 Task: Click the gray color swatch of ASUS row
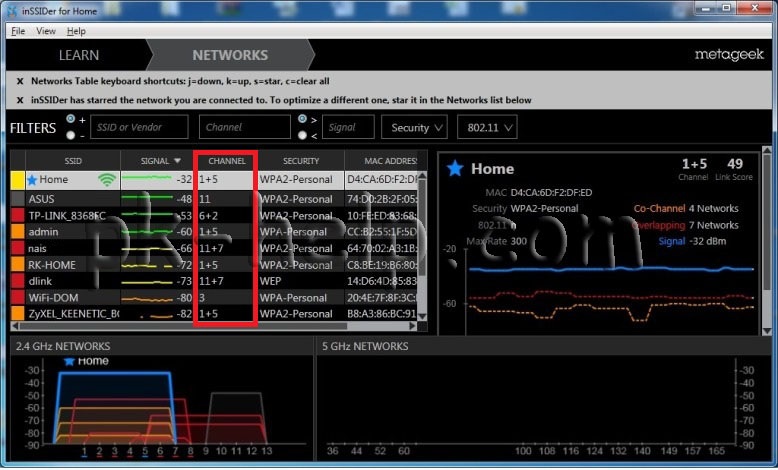click(x=18, y=199)
